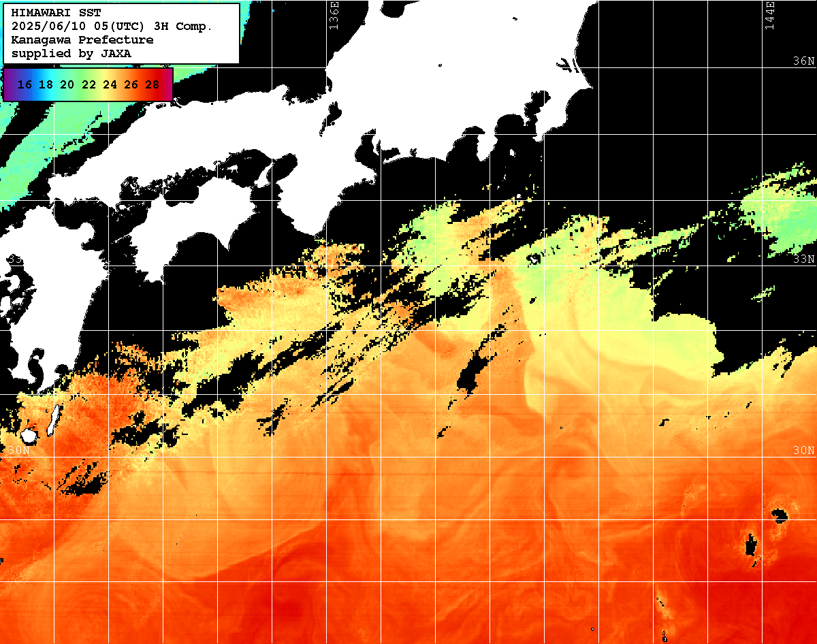Select the 26 mark on the temperature legend
This screenshot has width=817, height=644.
click(131, 84)
